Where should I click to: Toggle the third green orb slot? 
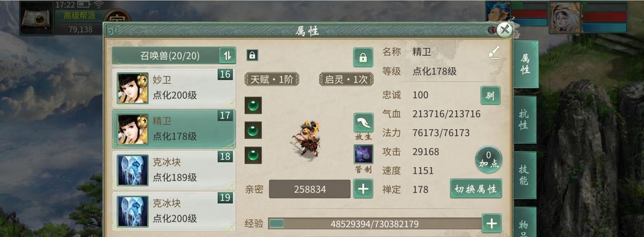[253, 155]
